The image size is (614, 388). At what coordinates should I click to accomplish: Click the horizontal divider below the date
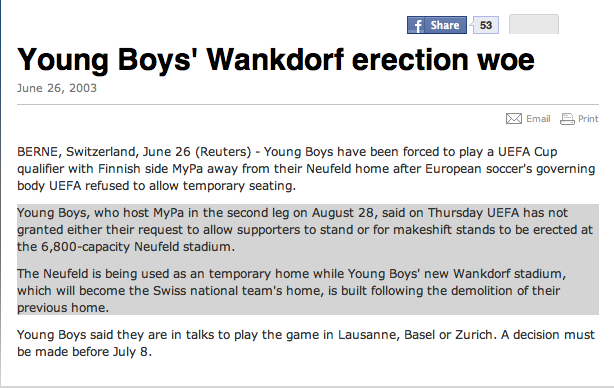(x=308, y=105)
